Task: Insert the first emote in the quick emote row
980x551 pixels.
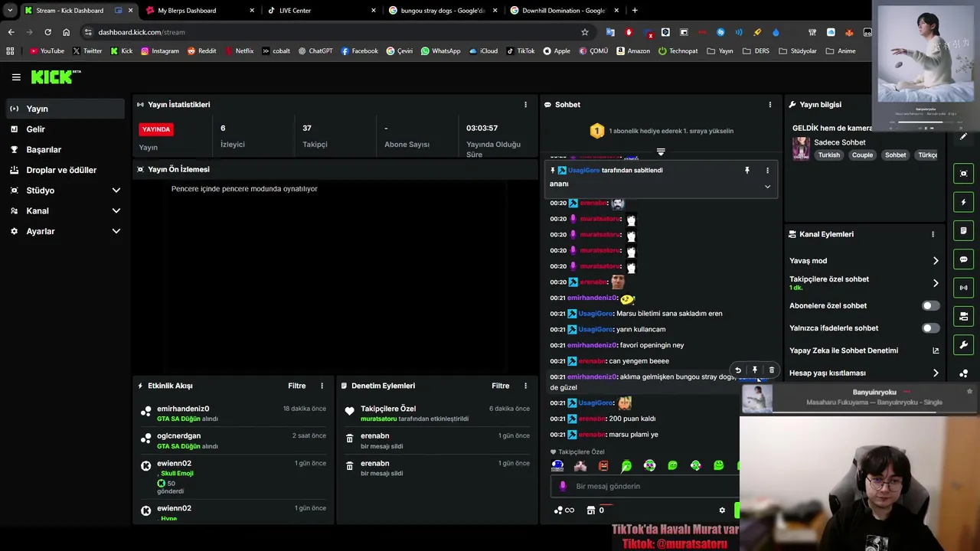Action: click(x=557, y=465)
